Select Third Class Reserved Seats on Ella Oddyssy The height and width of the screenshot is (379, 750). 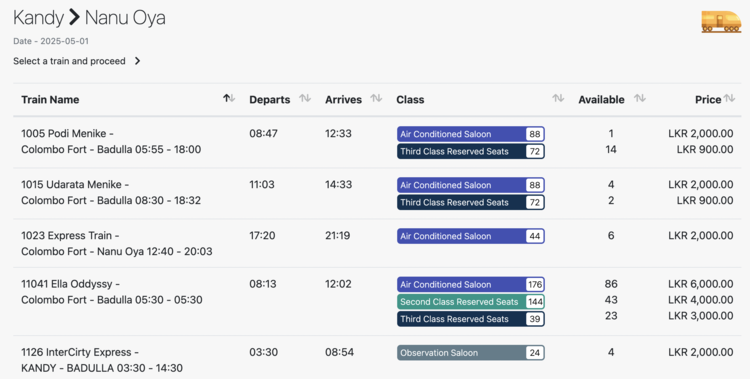click(x=471, y=319)
